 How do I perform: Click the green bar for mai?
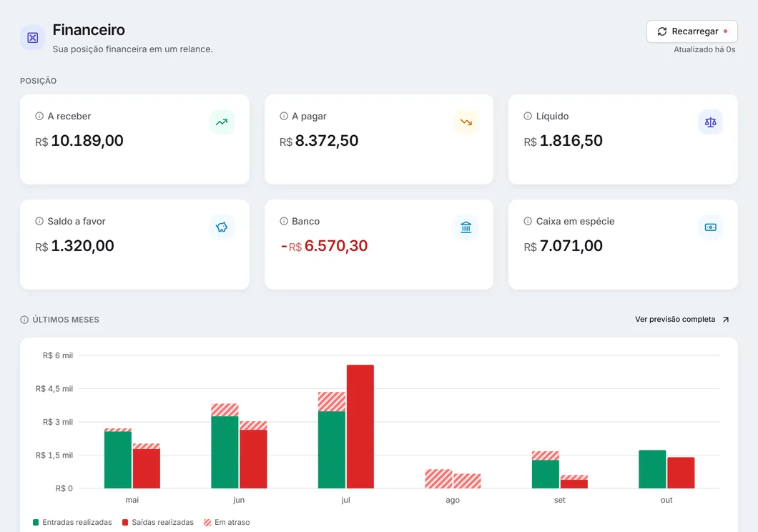118,460
